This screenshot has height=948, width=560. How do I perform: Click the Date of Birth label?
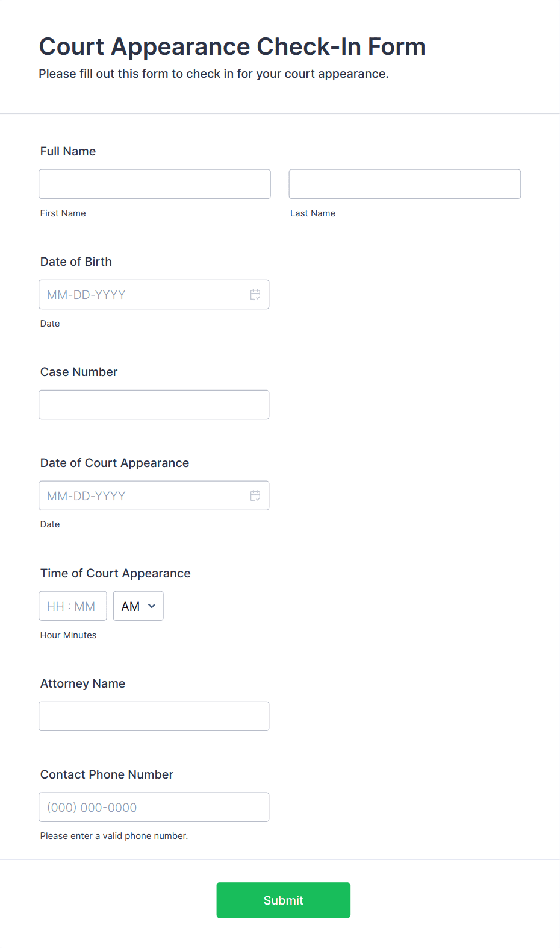76,262
